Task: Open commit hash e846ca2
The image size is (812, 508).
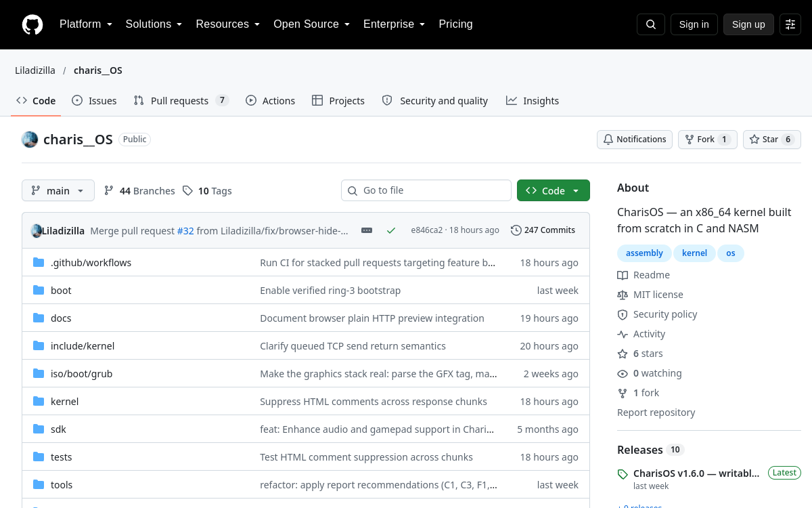Action: tap(426, 230)
